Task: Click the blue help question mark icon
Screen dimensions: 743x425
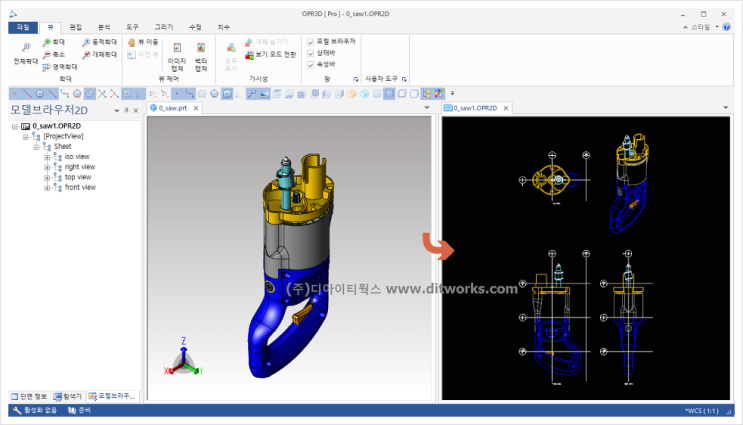Action: click(x=726, y=27)
